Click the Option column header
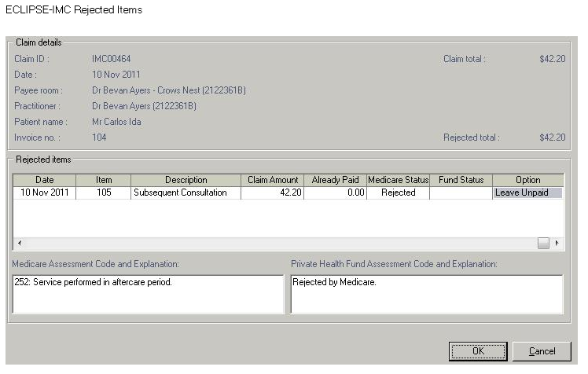This screenshot has width=588, height=374. click(x=527, y=180)
